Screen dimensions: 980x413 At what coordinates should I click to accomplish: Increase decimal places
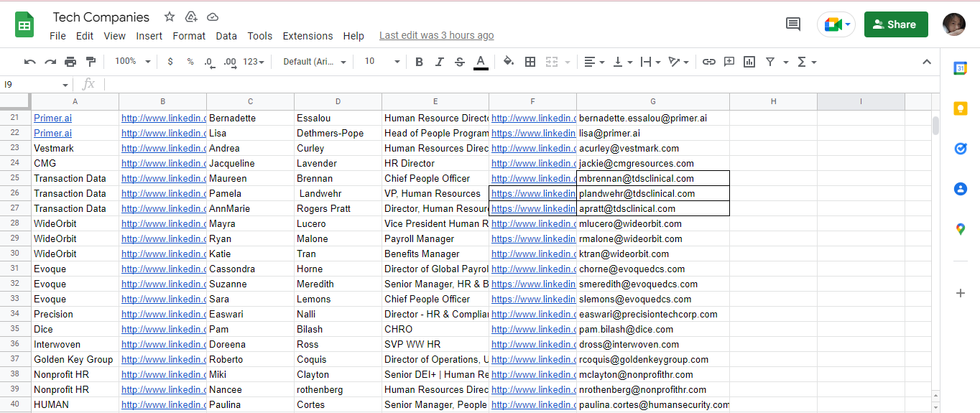click(230, 62)
